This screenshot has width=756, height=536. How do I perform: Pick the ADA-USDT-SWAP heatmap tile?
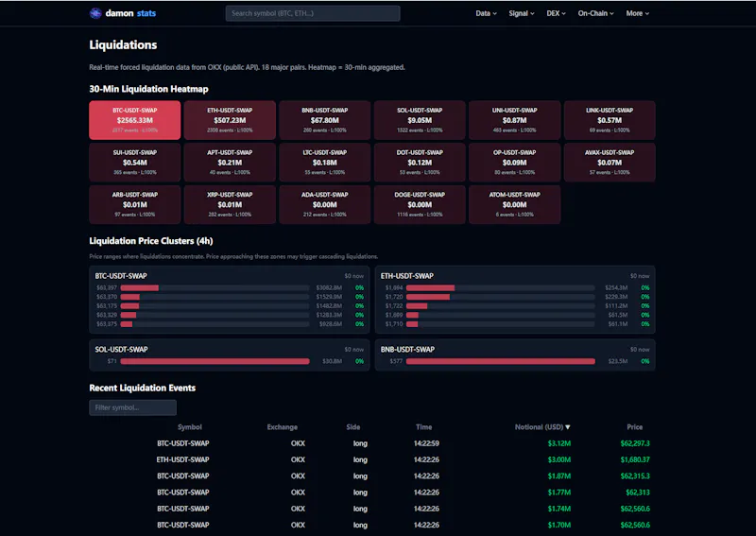[x=324, y=204]
